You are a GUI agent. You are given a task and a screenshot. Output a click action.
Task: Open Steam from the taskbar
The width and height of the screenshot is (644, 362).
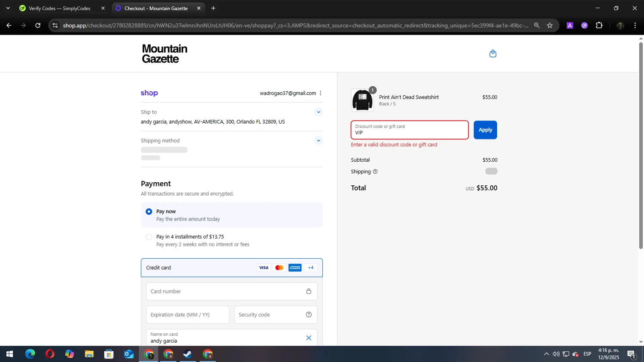pos(188,354)
